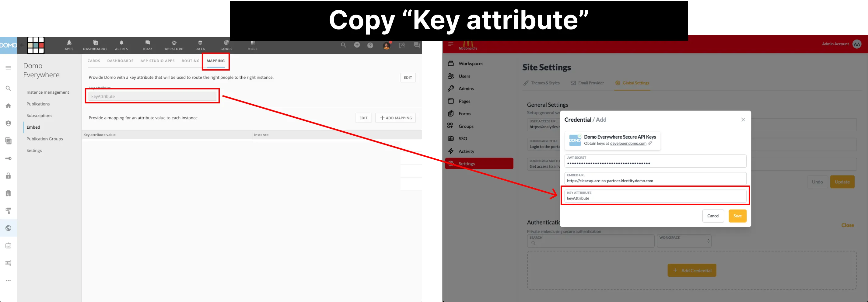Screen dimensions: 868x302
Task: Open Publication Groups in sidebar
Action: point(45,139)
